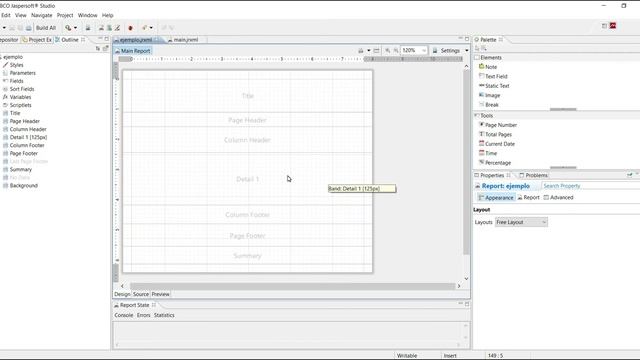Select the Static Text palette element

coord(494,86)
